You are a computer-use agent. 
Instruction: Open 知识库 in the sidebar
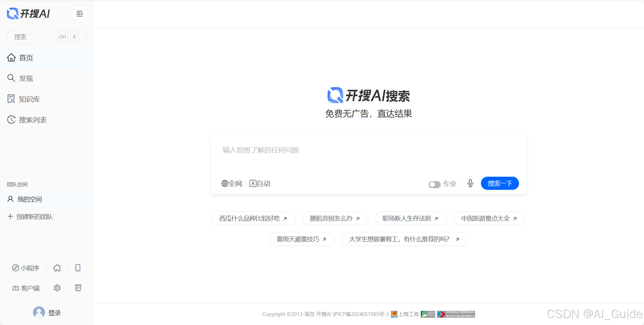pyautogui.click(x=47, y=99)
